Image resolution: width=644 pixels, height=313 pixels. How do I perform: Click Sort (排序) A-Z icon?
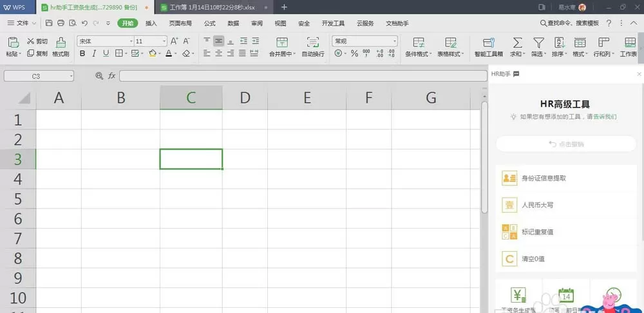click(560, 43)
